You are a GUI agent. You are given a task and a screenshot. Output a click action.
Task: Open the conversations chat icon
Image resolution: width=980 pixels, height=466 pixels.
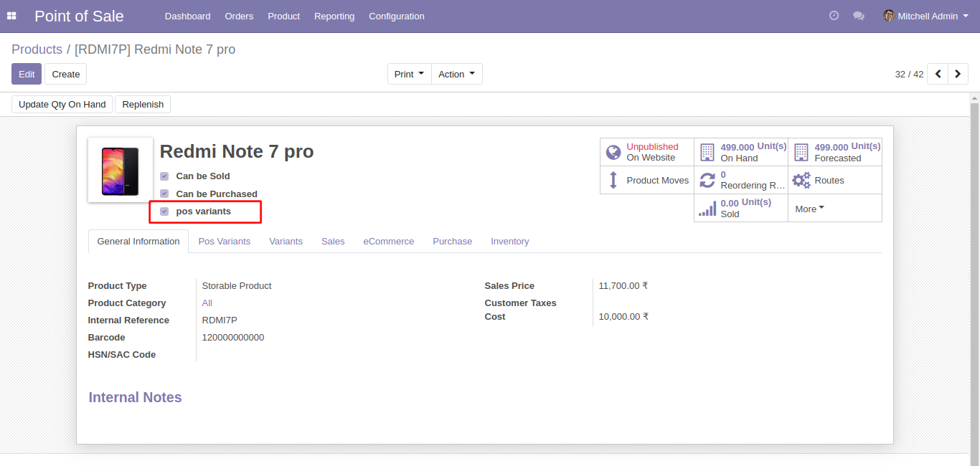click(859, 16)
